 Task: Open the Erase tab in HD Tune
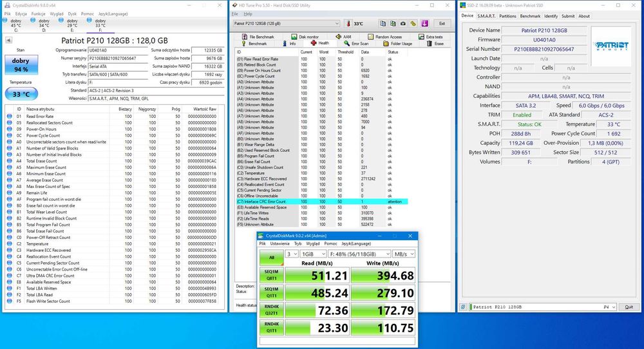point(435,43)
